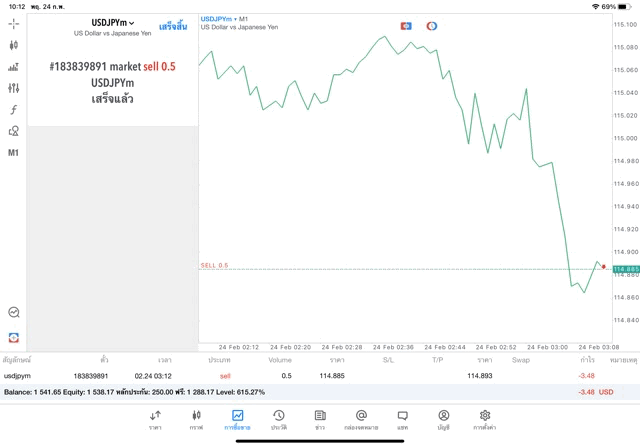Activate the crosshair cursor tool

tap(13, 24)
